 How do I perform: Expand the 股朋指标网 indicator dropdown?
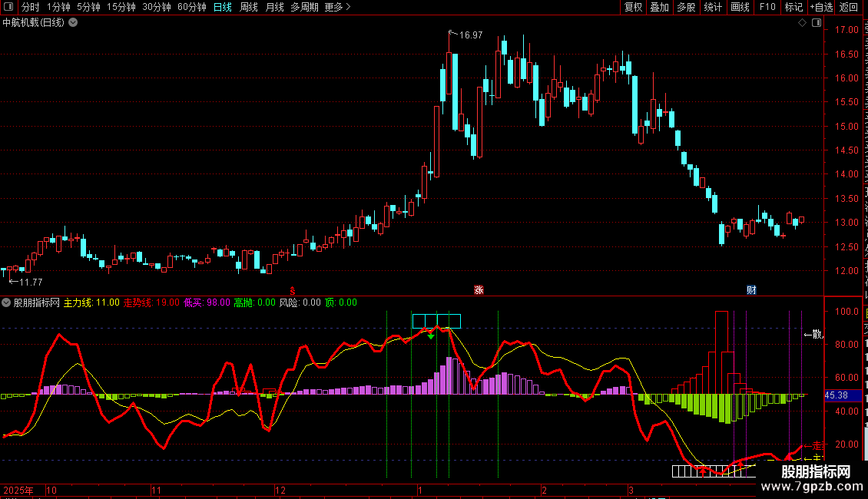pyautogui.click(x=6, y=302)
